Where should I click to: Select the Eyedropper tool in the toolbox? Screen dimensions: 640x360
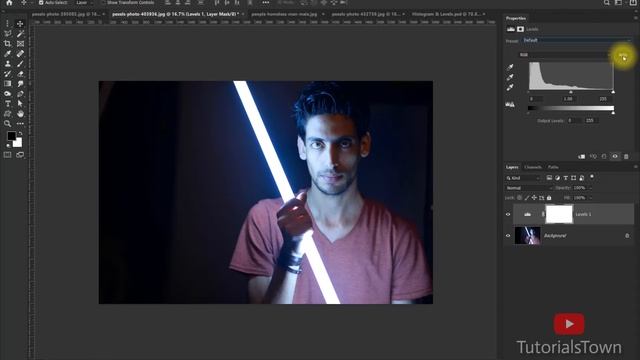point(7,53)
